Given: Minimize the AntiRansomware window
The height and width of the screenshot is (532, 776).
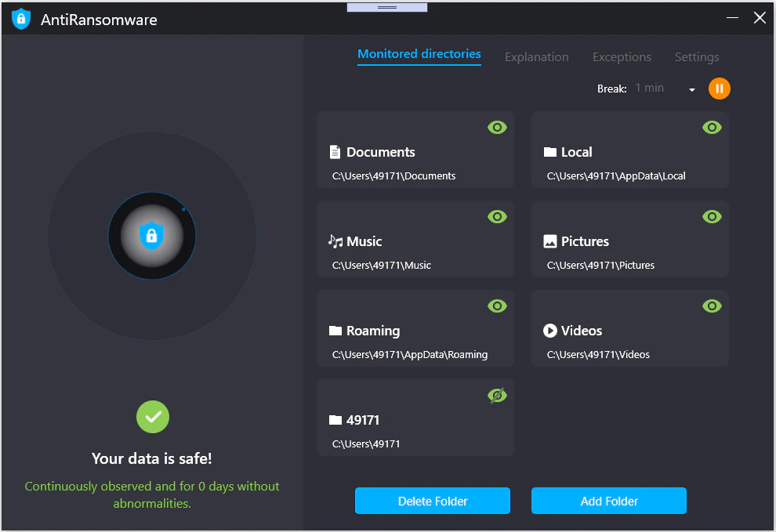Looking at the screenshot, I should click(732, 18).
